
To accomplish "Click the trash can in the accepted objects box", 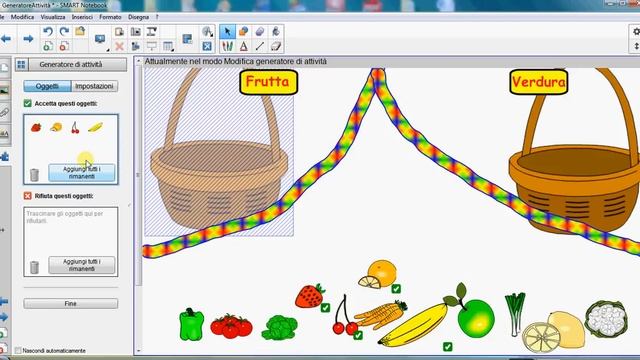I will [35, 175].
